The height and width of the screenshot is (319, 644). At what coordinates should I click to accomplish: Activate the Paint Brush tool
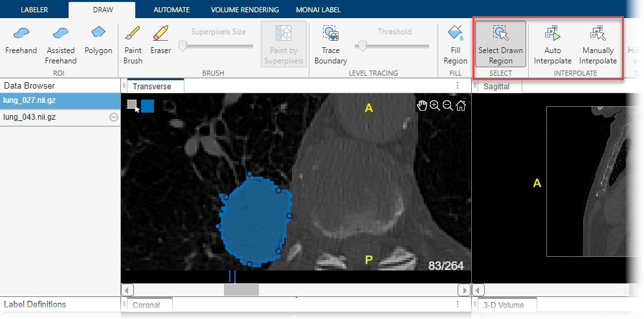pyautogui.click(x=133, y=45)
